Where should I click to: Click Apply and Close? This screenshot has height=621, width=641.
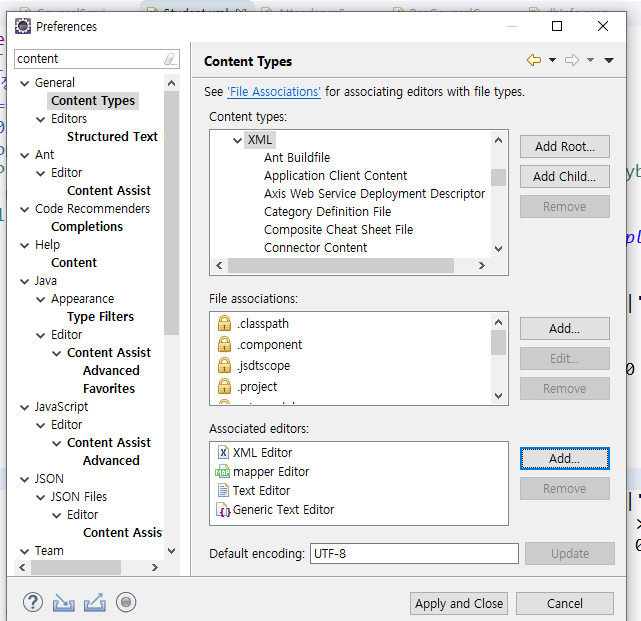[459, 603]
